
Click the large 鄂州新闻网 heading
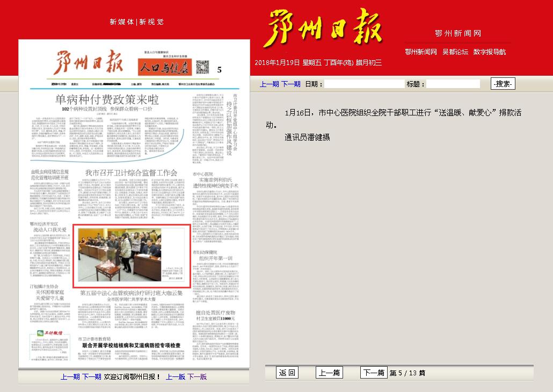pos(458,33)
